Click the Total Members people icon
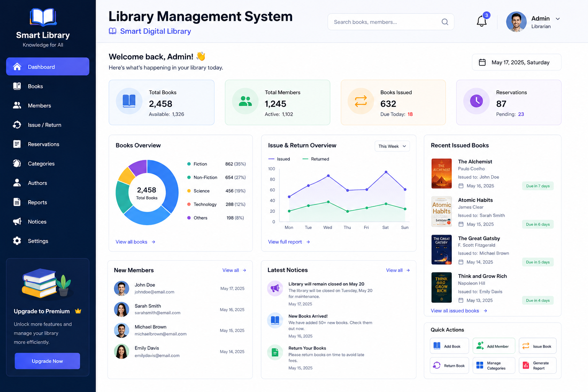Viewport: 588px width, 392px height. [x=245, y=101]
